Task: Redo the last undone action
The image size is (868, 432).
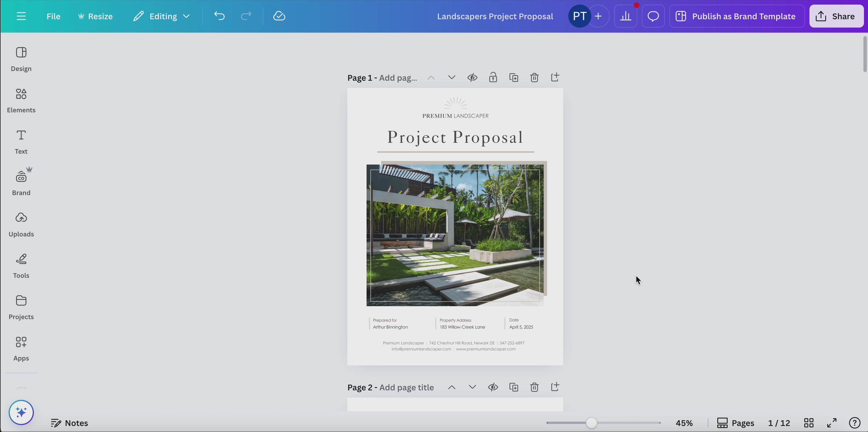Action: [246, 16]
